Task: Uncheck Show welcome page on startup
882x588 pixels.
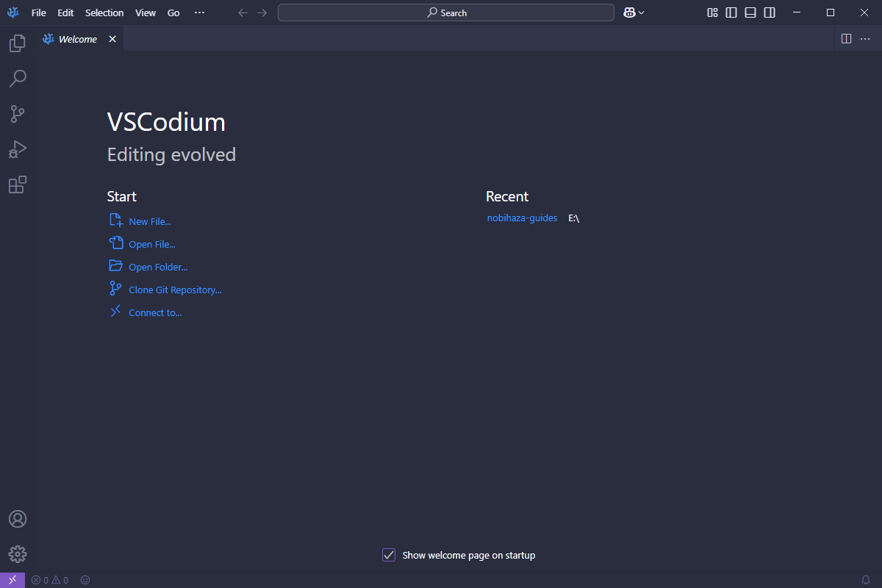Action: click(x=389, y=555)
